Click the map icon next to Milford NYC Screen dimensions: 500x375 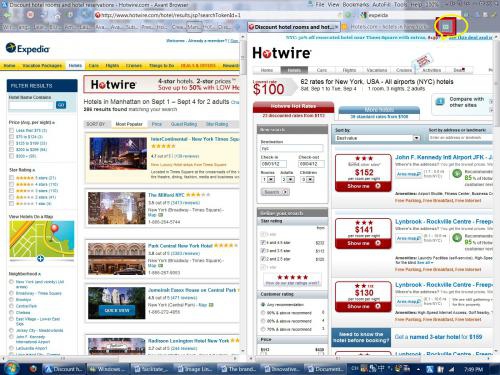(x=160, y=215)
